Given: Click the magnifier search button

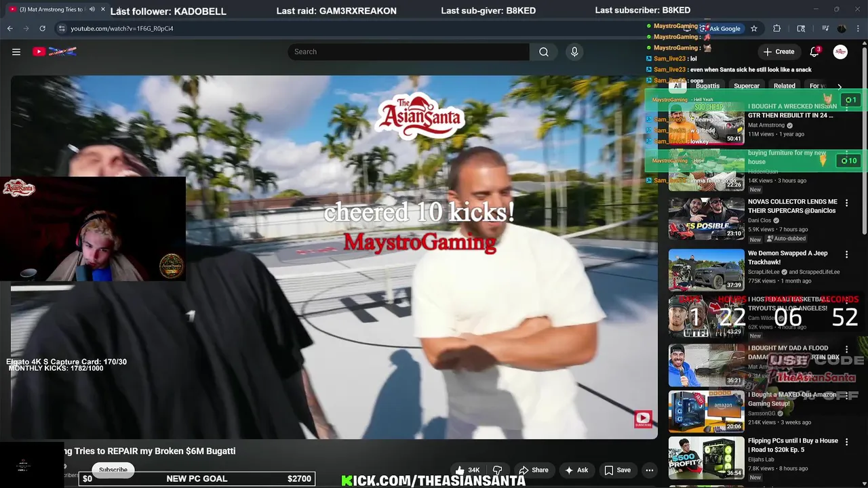Looking at the screenshot, I should point(544,52).
